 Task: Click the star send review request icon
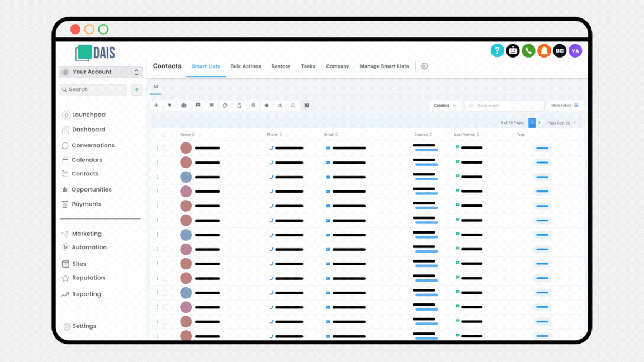[267, 106]
